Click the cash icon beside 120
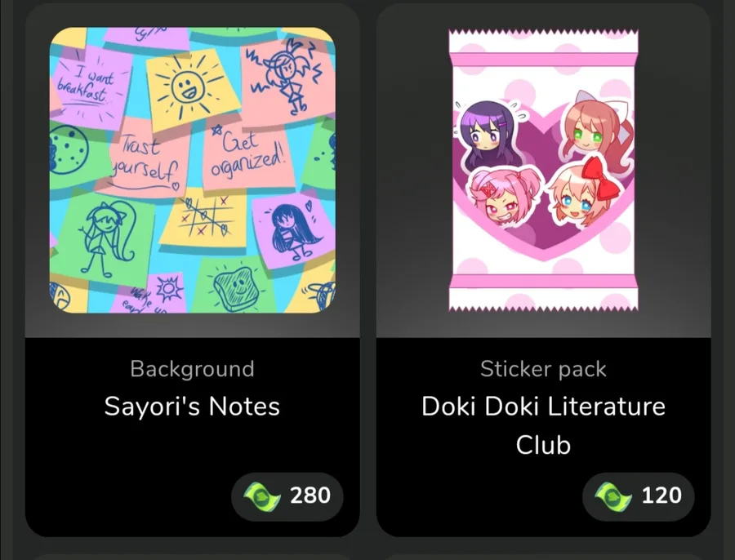The height and width of the screenshot is (560, 735). (612, 496)
